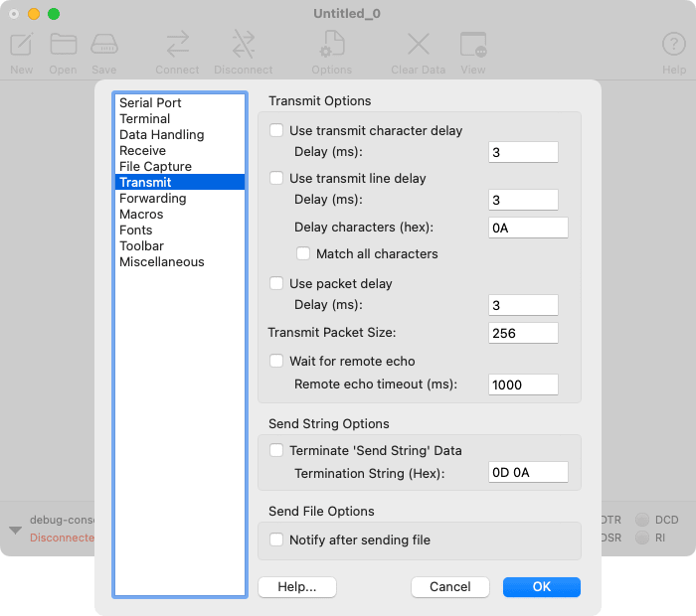Click the Transmit Packet Size field

[523, 333]
